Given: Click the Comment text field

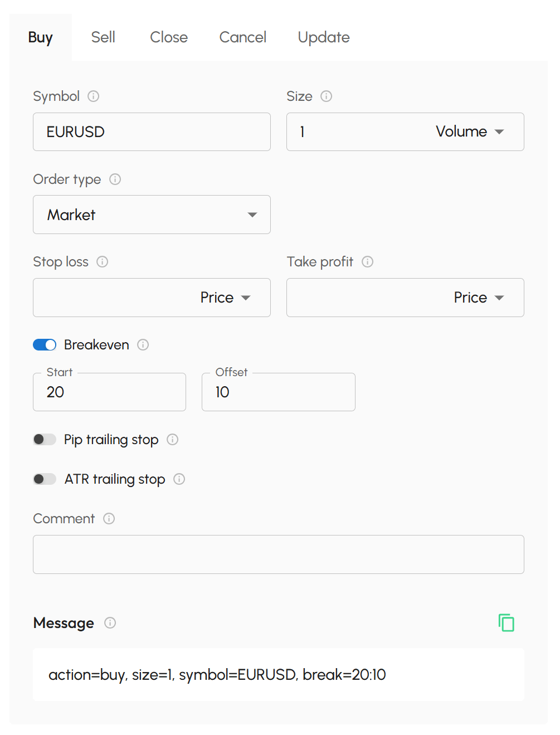Looking at the screenshot, I should 278,554.
